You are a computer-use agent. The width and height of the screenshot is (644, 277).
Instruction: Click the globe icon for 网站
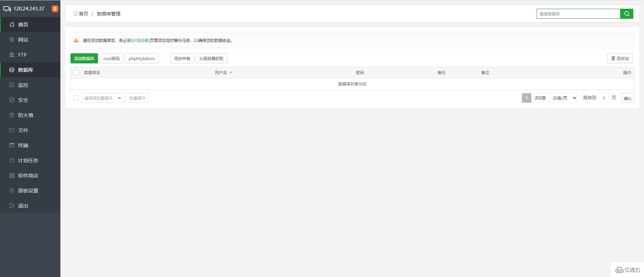[12, 40]
